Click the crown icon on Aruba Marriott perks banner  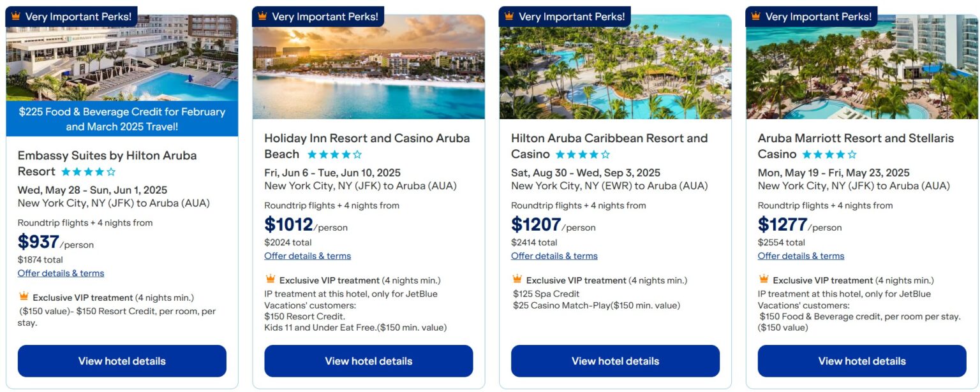[x=757, y=16]
